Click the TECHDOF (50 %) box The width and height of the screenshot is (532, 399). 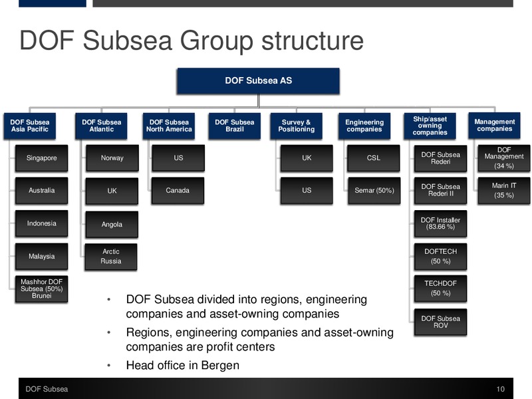point(441,289)
